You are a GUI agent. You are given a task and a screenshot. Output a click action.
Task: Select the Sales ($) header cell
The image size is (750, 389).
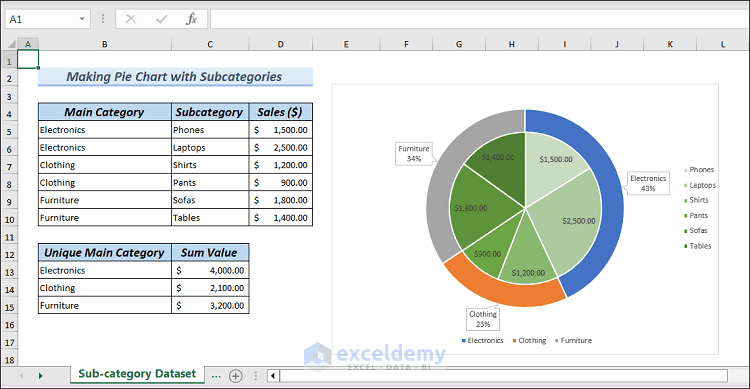click(x=280, y=112)
